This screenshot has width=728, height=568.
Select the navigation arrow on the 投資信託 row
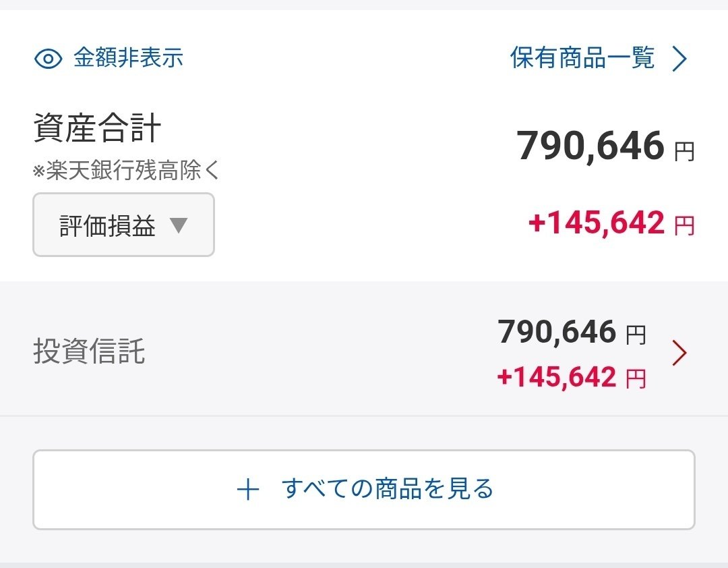point(679,353)
